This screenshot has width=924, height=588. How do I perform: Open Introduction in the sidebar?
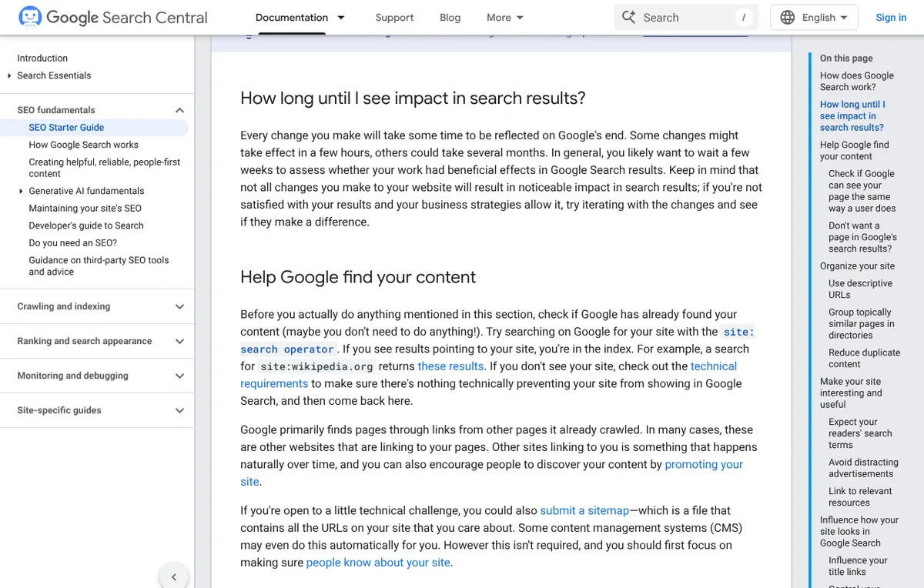coord(42,58)
